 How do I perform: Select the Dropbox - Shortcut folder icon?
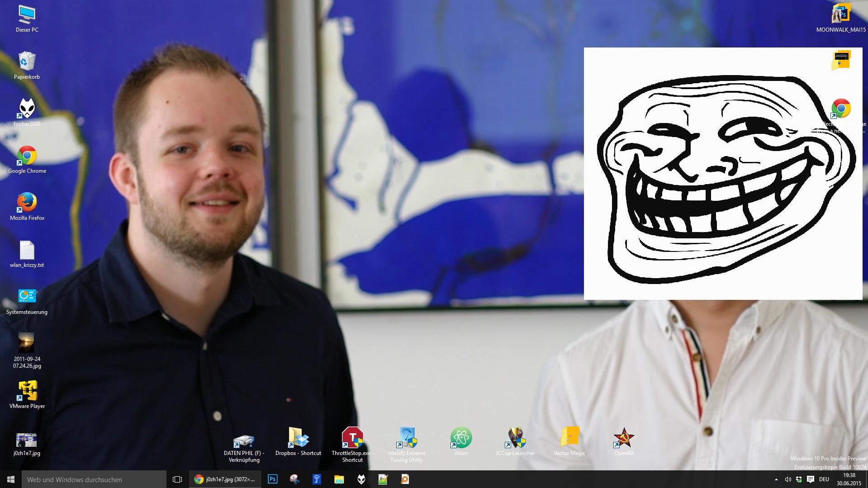pos(298,441)
